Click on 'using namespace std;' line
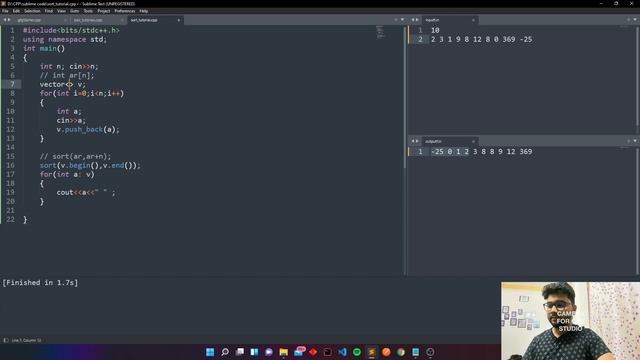The width and height of the screenshot is (640, 360). (64, 39)
